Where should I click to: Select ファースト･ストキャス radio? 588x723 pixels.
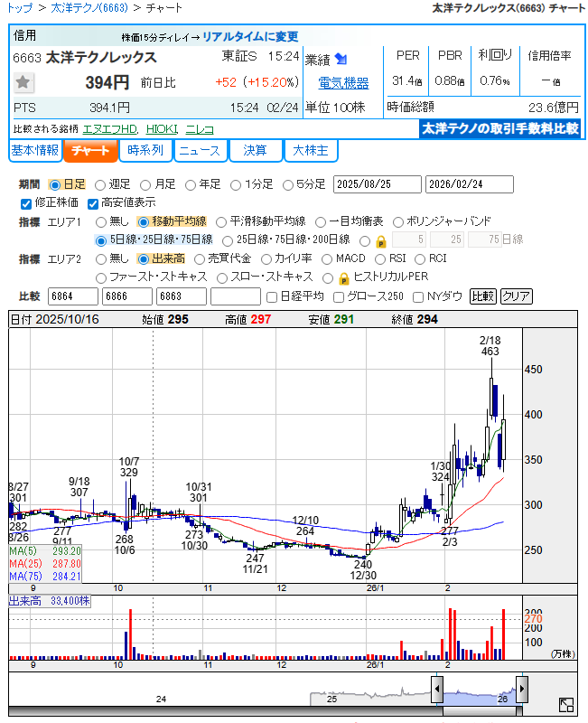pos(100,278)
